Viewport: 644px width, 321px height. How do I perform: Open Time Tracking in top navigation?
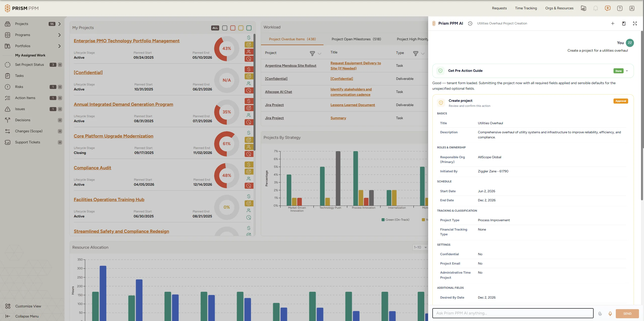pyautogui.click(x=526, y=8)
